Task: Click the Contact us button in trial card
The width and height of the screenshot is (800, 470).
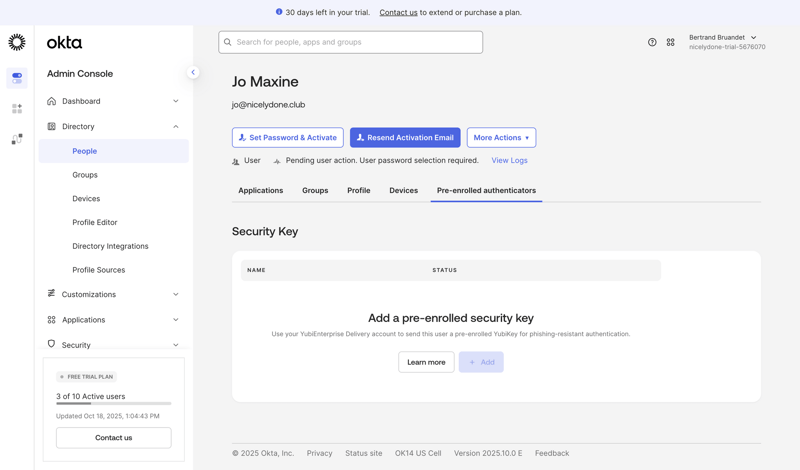Action: click(x=114, y=438)
